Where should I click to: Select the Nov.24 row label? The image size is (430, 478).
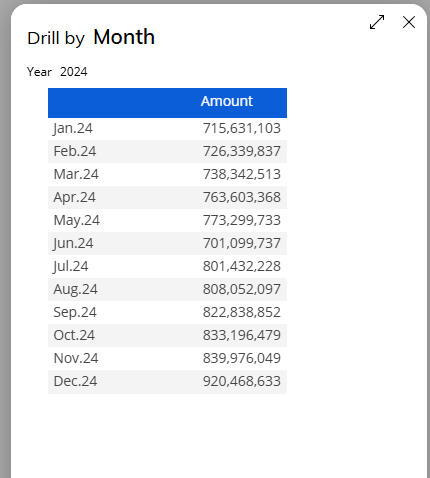tap(76, 358)
